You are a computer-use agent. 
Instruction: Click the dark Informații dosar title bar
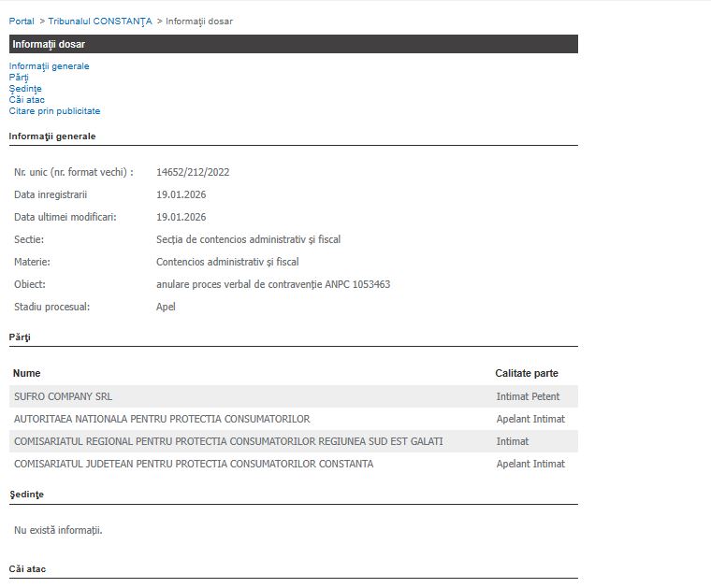(293, 44)
